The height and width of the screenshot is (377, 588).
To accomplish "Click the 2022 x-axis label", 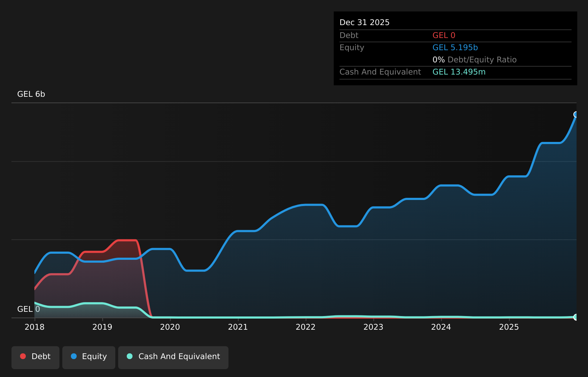I will tap(306, 327).
